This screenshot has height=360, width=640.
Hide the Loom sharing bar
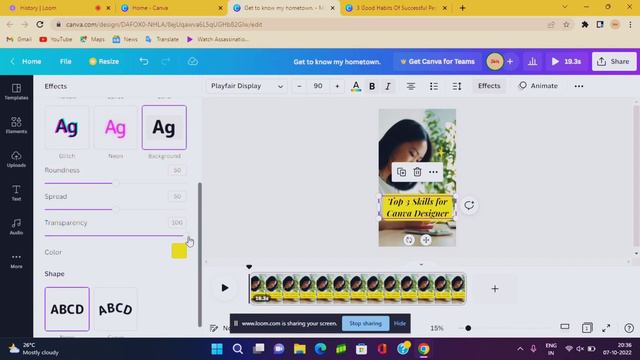point(400,323)
